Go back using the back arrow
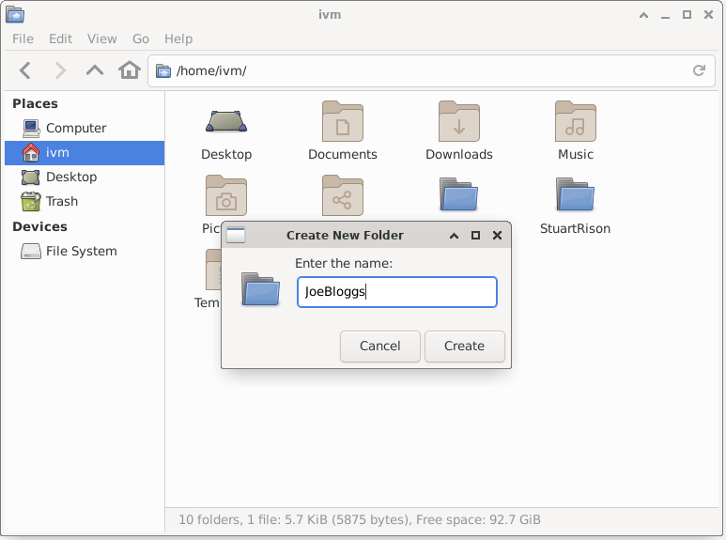 [26, 70]
